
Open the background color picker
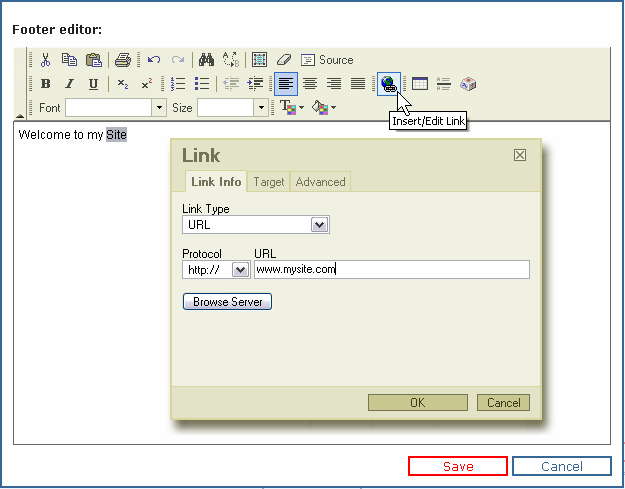click(324, 108)
